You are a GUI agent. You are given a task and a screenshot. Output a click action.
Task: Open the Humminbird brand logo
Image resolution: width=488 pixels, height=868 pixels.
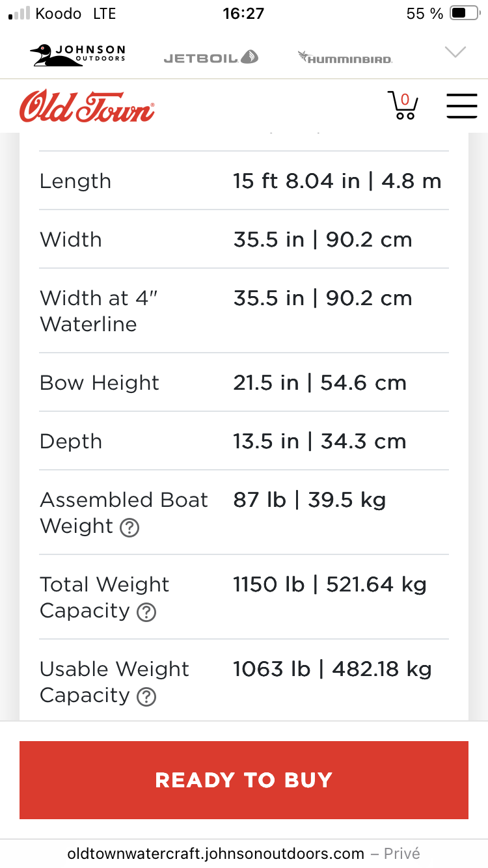coord(345,57)
